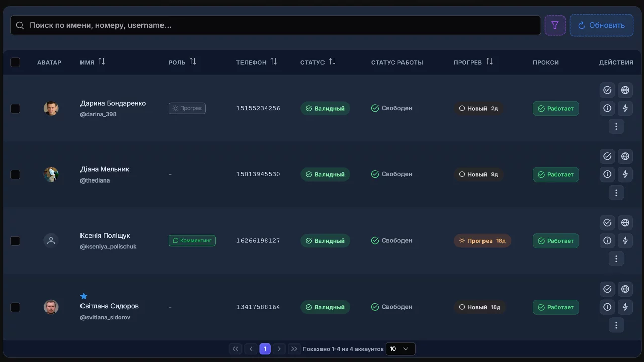
Task: Select the checkbox for Дарина Бондаренко
Action: point(15,109)
